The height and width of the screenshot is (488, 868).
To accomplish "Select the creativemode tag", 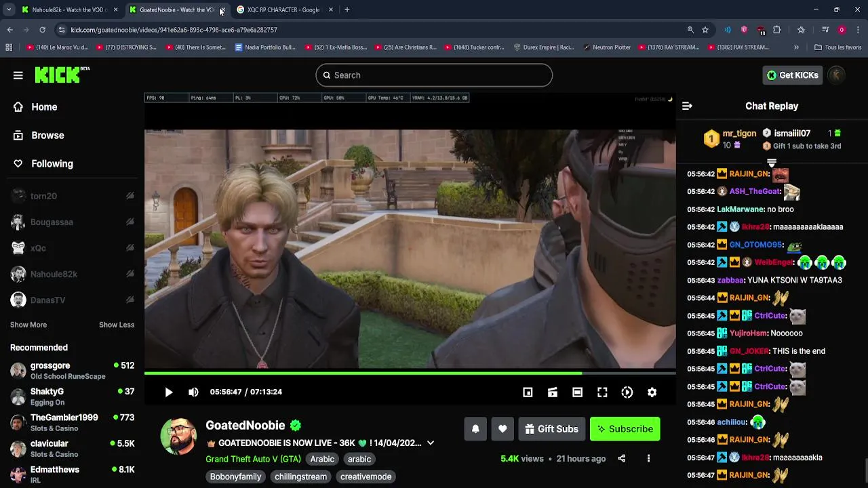I will point(366,476).
